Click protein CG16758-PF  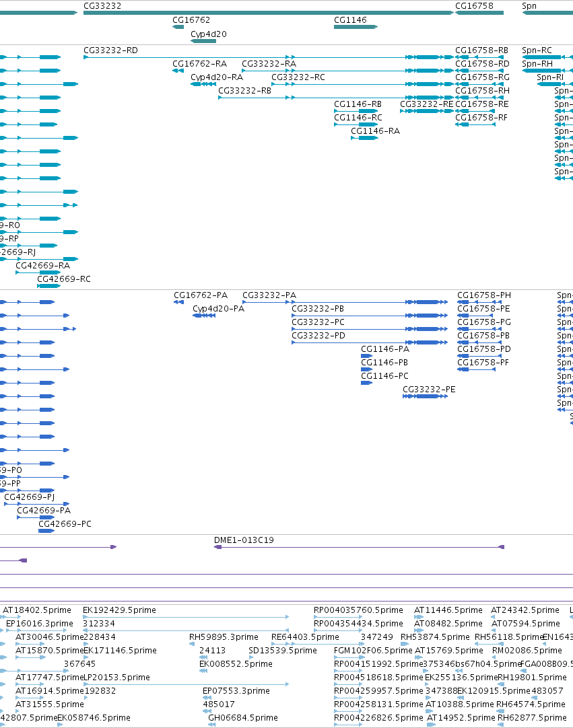[x=483, y=363]
